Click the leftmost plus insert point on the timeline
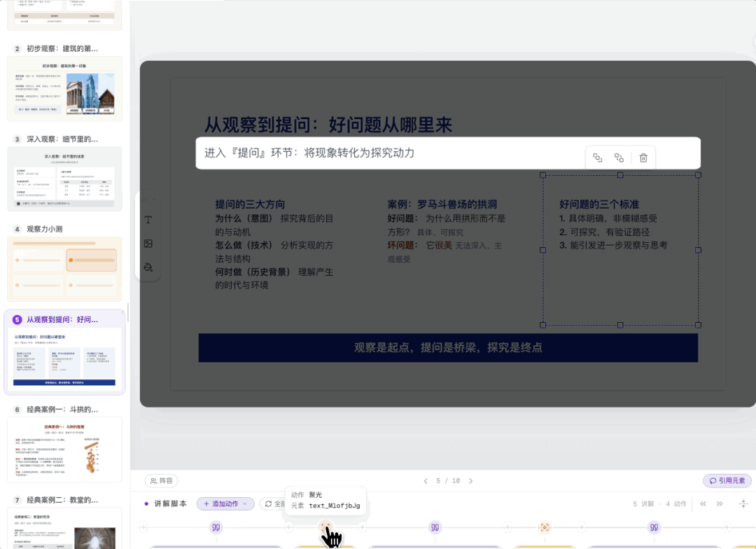Image resolution: width=756 pixels, height=549 pixels. coord(143,527)
